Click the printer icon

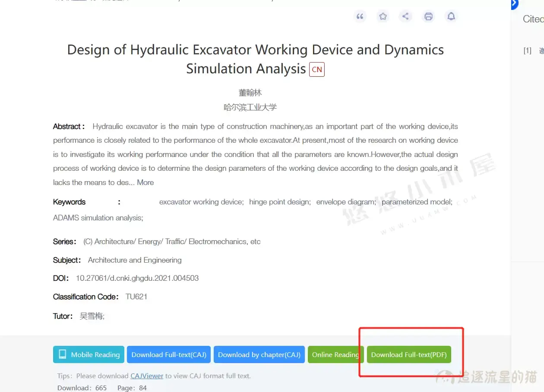pyautogui.click(x=428, y=16)
